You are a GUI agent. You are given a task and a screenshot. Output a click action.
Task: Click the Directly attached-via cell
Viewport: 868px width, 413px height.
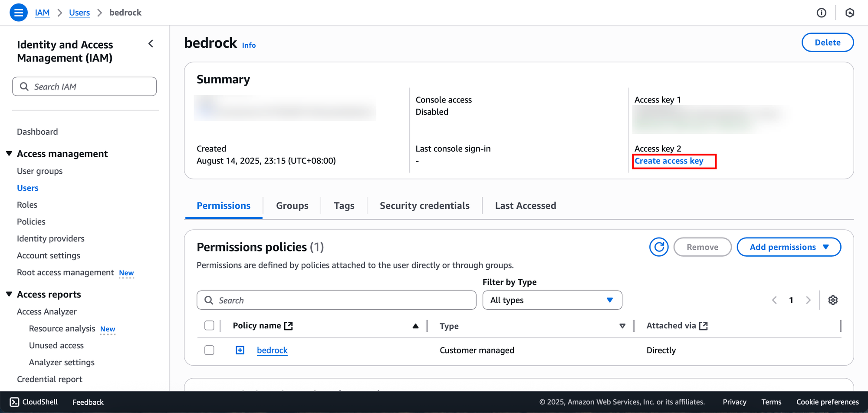pos(661,350)
